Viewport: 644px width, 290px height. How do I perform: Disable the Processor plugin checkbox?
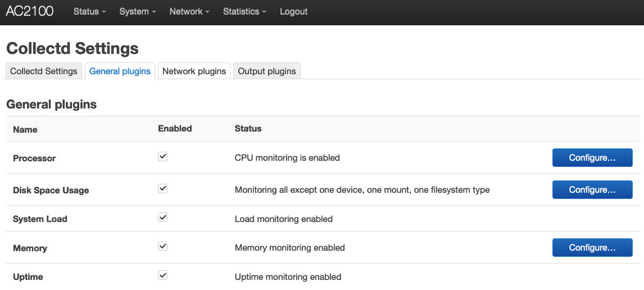[163, 157]
